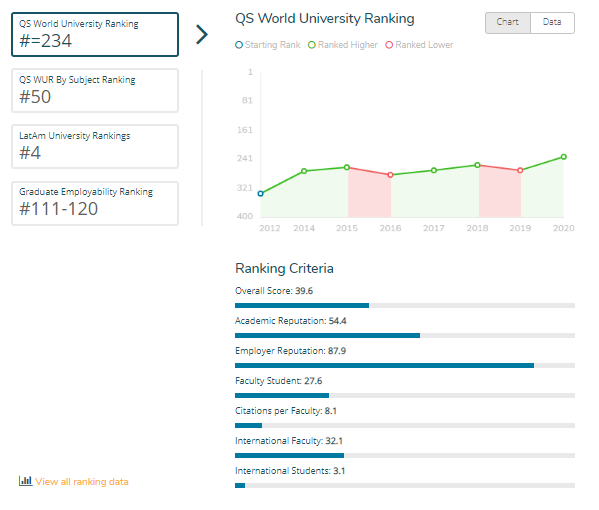599x510 pixels.
Task: Click the 2020 green data point
Action: (x=564, y=157)
